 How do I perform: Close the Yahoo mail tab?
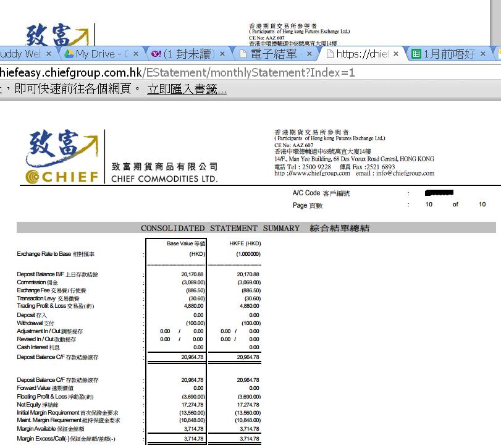pos(222,54)
